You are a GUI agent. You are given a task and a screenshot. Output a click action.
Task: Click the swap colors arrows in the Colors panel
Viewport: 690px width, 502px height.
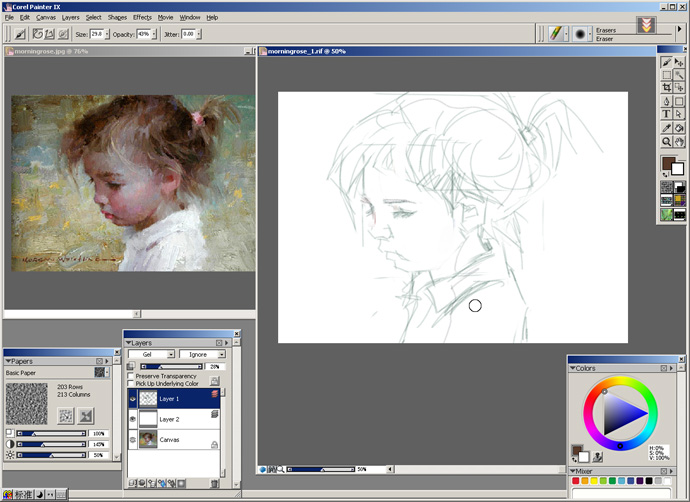pyautogui.click(x=576, y=460)
